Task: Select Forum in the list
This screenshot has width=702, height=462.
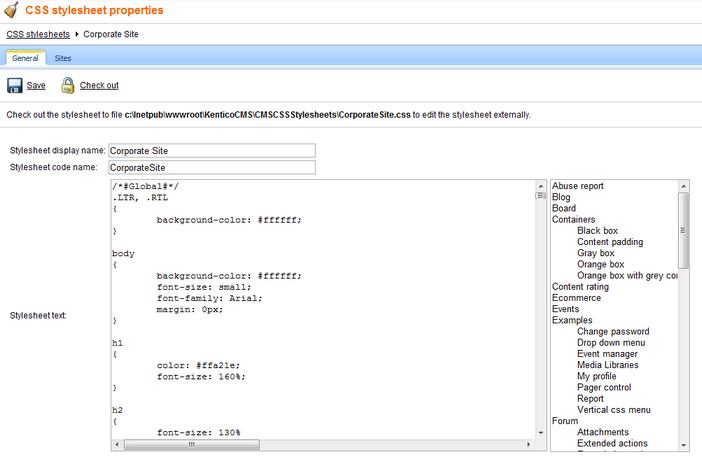Action: tap(565, 421)
